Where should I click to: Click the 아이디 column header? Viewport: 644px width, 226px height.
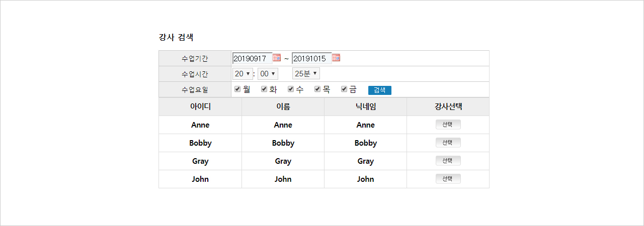point(200,106)
